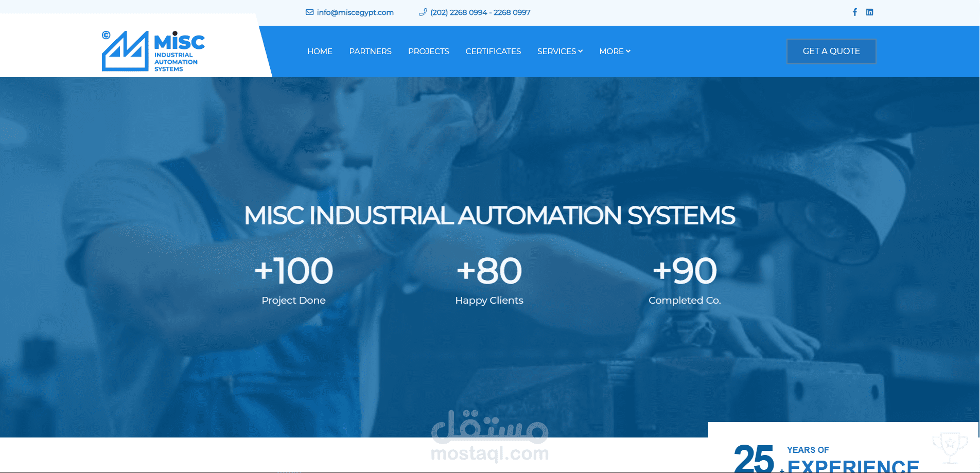Open the LinkedIn icon link
Image resolution: width=980 pixels, height=473 pixels.
pyautogui.click(x=869, y=12)
